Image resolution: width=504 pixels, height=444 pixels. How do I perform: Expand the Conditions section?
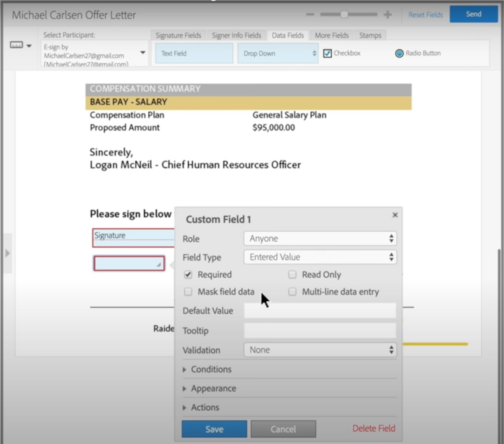click(x=207, y=369)
